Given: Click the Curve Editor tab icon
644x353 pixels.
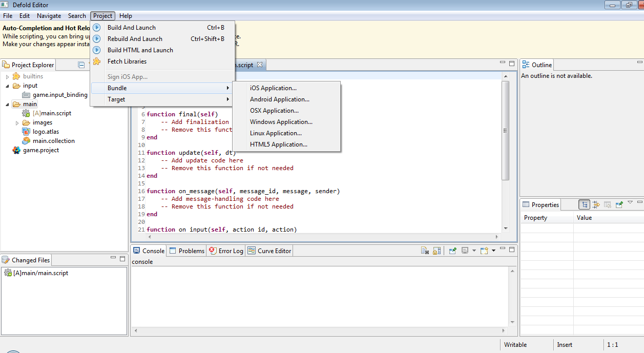Looking at the screenshot, I should [x=251, y=251].
